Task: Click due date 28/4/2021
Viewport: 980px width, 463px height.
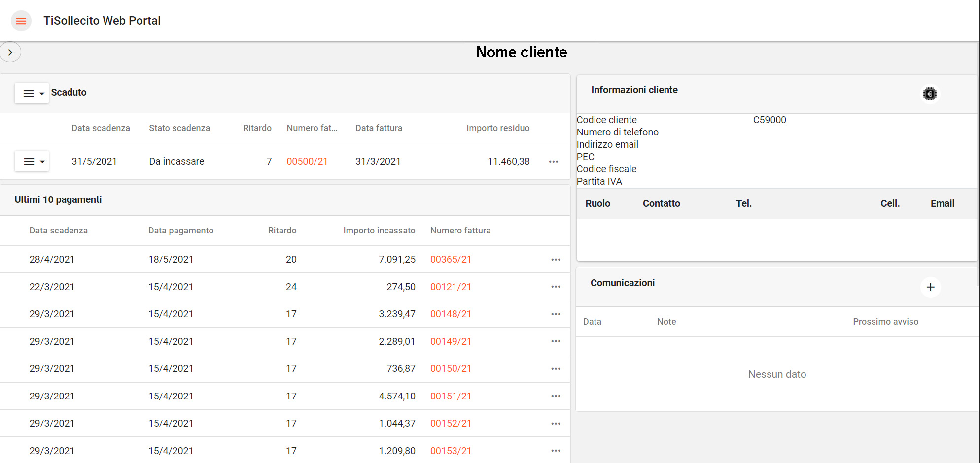Action: 52,259
